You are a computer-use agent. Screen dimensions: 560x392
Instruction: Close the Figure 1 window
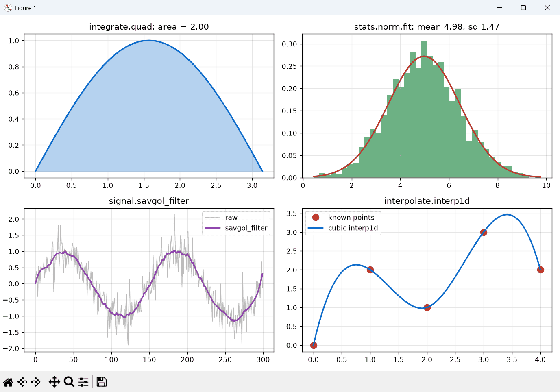tap(547, 8)
